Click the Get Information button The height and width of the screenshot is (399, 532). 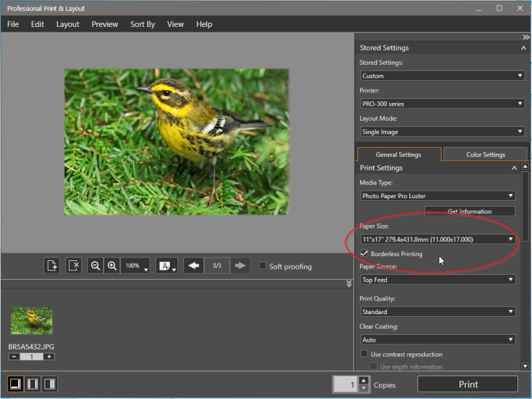[x=469, y=211]
